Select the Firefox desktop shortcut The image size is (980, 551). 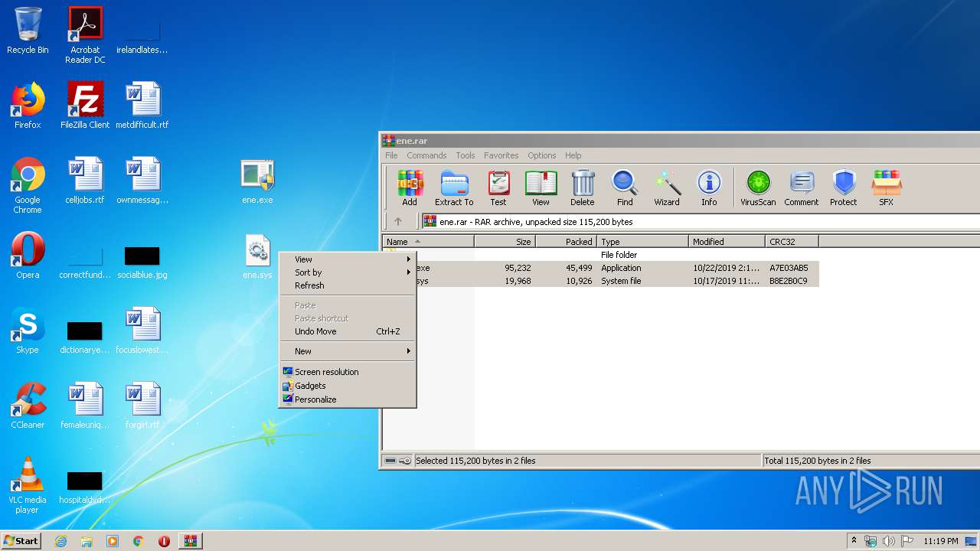pos(28,106)
